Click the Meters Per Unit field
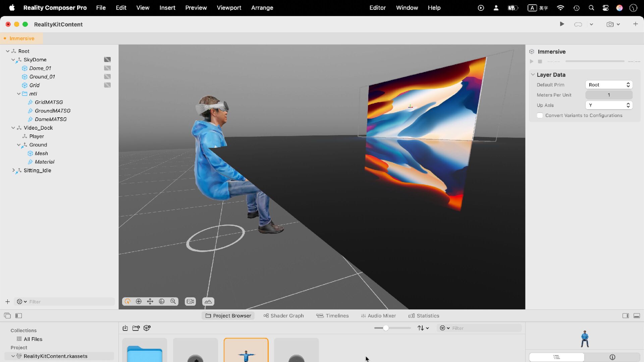This screenshot has width=644, height=362. [609, 95]
